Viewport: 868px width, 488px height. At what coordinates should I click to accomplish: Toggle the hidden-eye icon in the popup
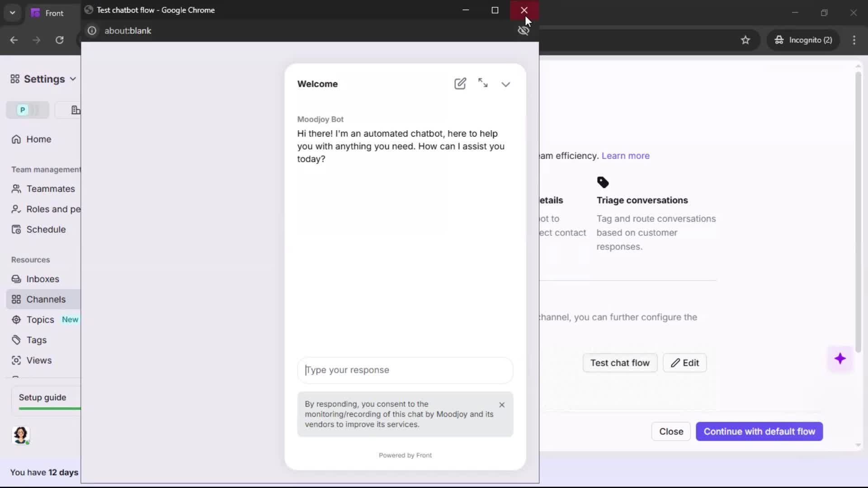[523, 30]
